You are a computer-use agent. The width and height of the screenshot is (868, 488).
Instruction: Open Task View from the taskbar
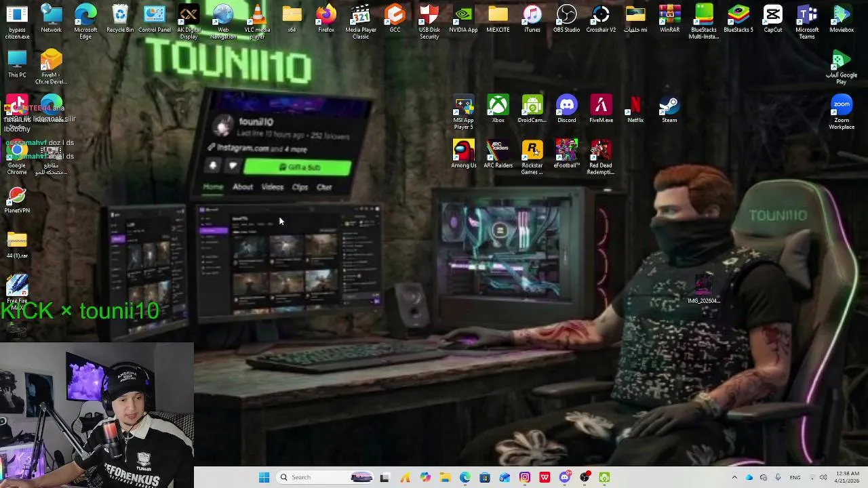coord(384,477)
